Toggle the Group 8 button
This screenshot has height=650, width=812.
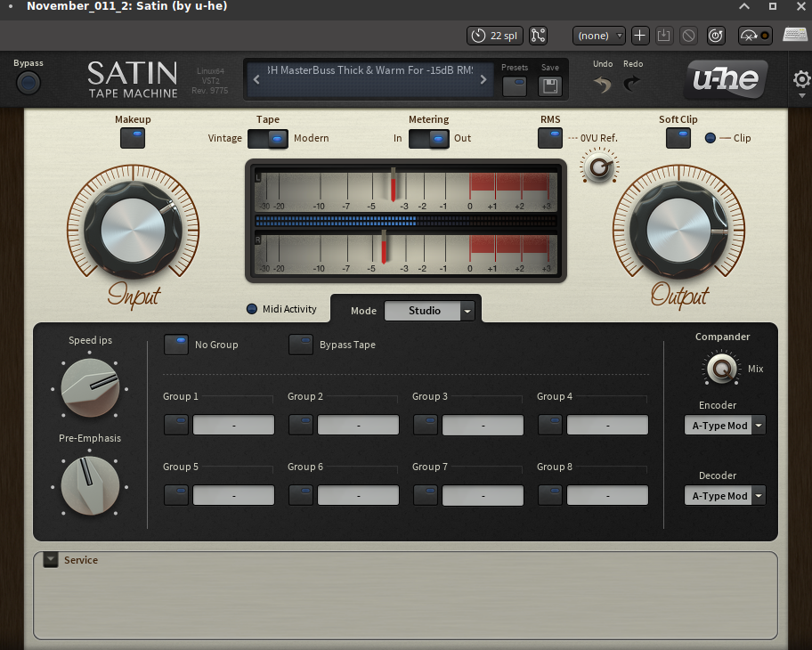(x=550, y=495)
